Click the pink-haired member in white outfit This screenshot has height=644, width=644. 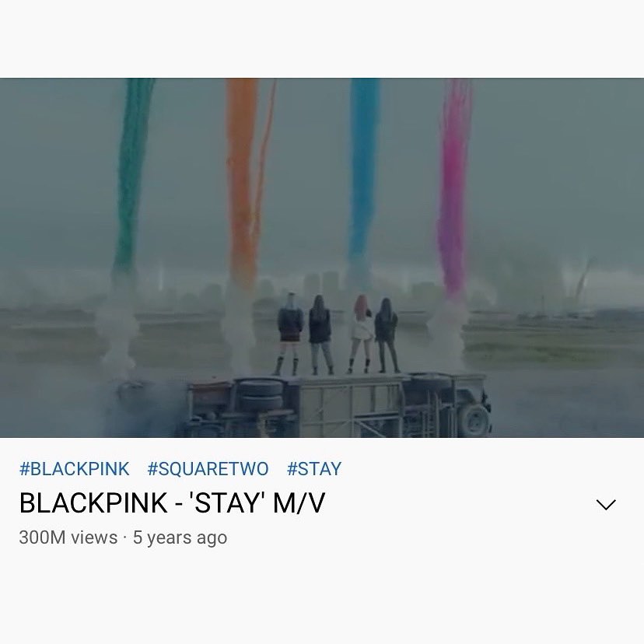[362, 334]
